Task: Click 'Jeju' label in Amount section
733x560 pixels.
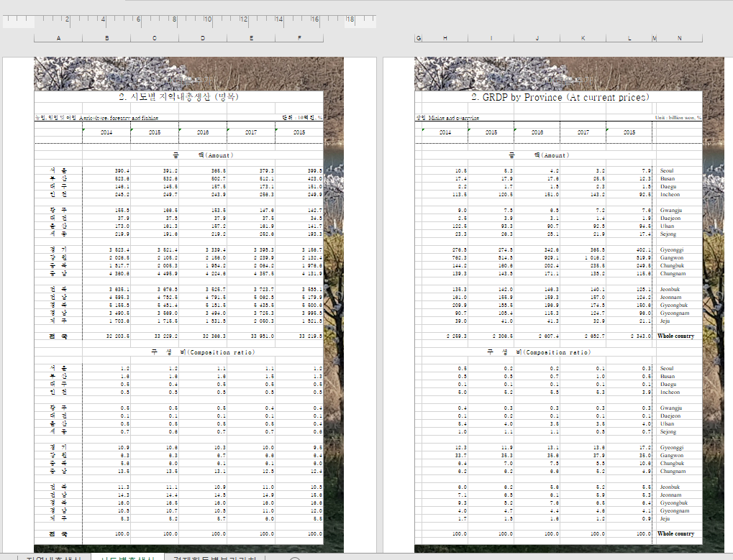Action: click(665, 321)
